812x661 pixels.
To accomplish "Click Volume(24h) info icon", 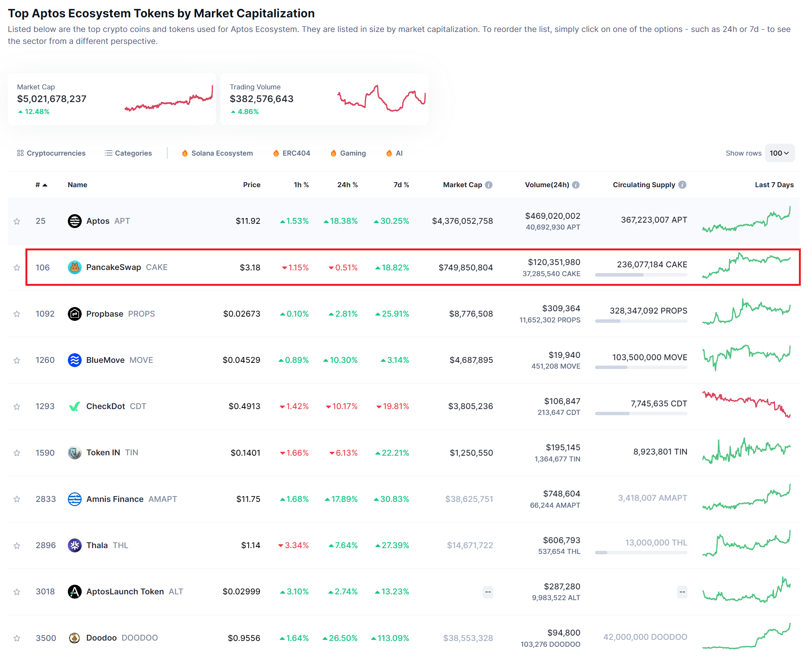I will tap(576, 185).
